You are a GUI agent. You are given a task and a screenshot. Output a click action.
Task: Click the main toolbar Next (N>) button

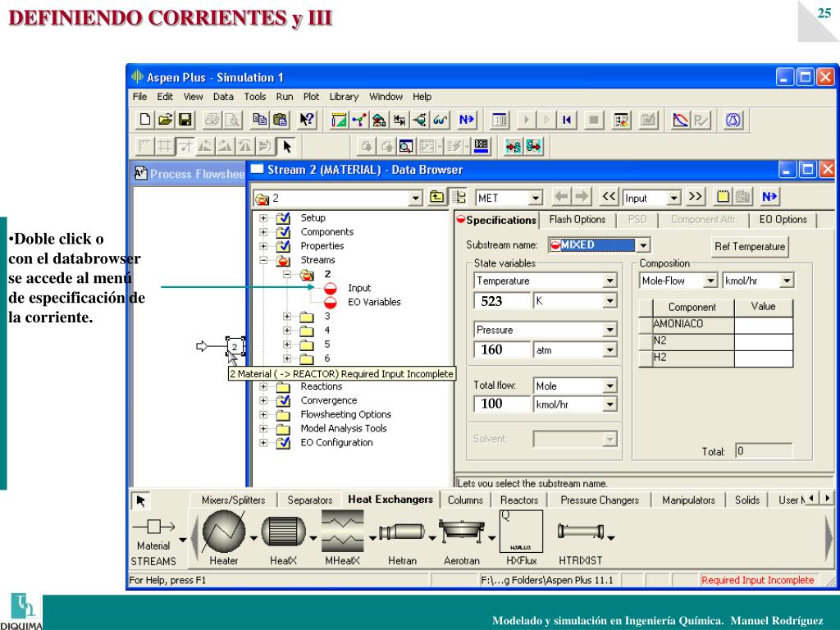(466, 120)
